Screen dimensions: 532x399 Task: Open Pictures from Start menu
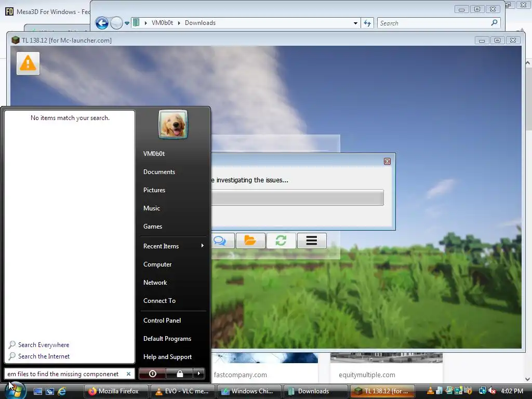pos(154,190)
